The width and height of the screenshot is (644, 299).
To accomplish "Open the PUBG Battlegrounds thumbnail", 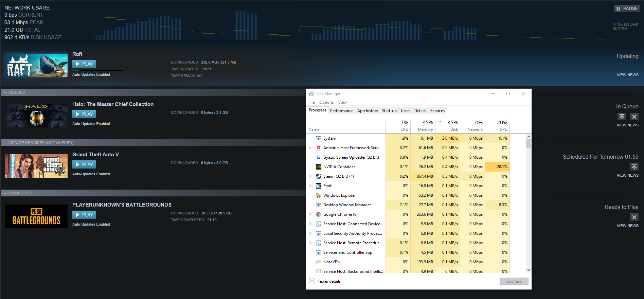I will pyautogui.click(x=36, y=216).
